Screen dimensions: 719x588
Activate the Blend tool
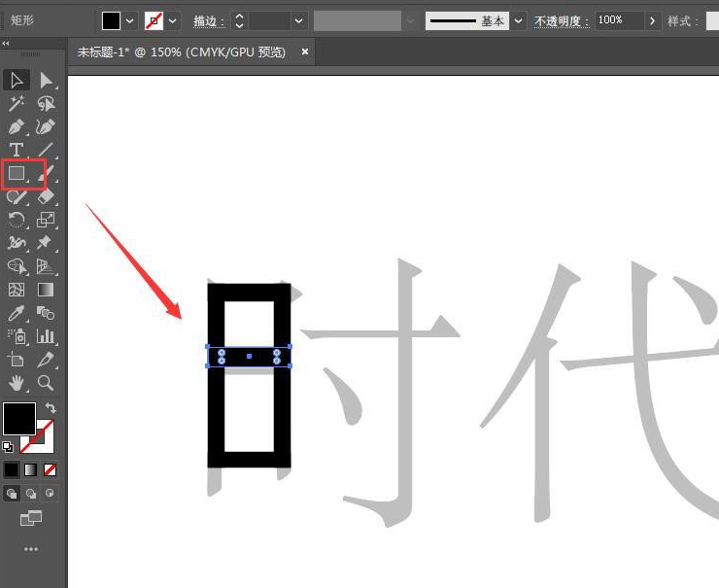point(46,313)
